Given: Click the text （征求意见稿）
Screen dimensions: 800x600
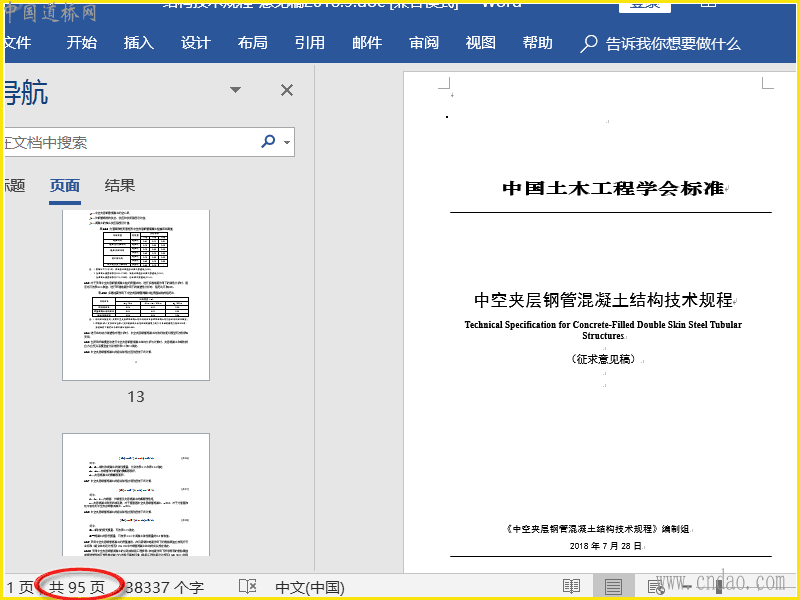Looking at the screenshot, I should pos(604,359).
